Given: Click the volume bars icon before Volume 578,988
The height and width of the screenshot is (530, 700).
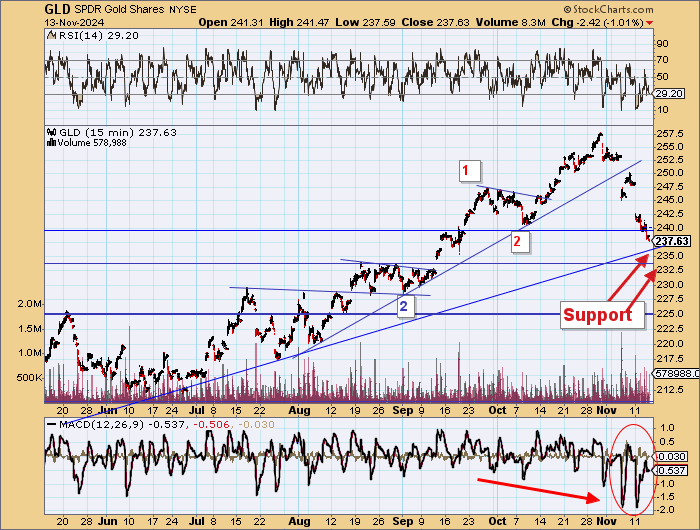Looking at the screenshot, I should 51,142.
